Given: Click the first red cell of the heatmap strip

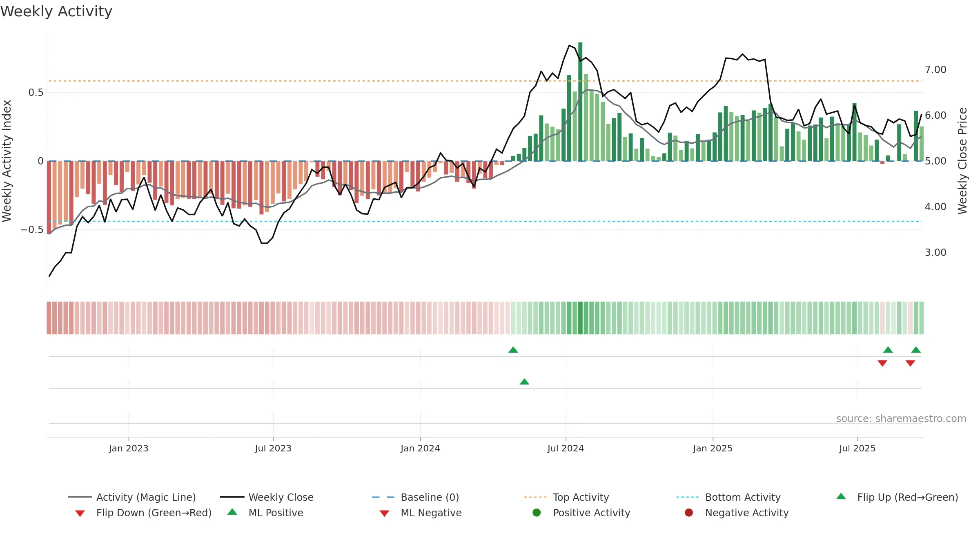Looking at the screenshot, I should pos(49,318).
